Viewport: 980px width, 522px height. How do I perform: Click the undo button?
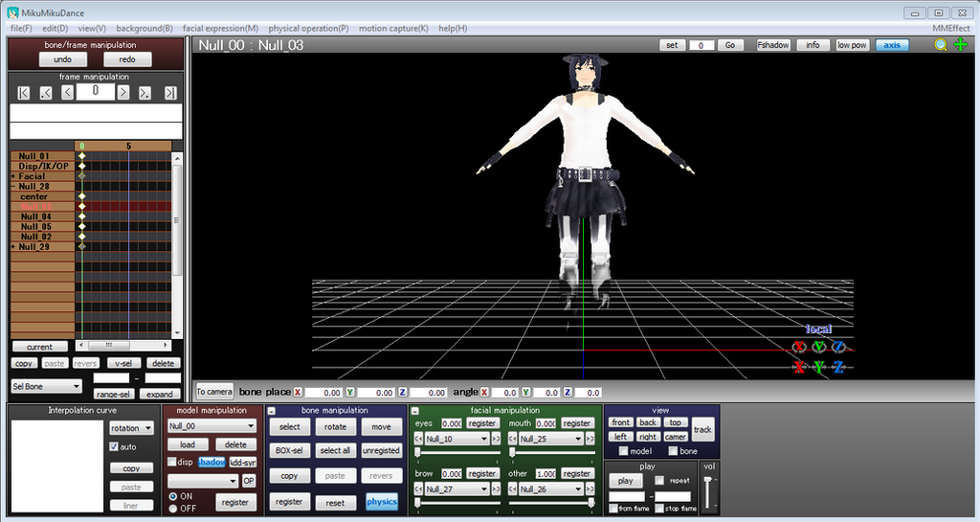pyautogui.click(x=62, y=59)
